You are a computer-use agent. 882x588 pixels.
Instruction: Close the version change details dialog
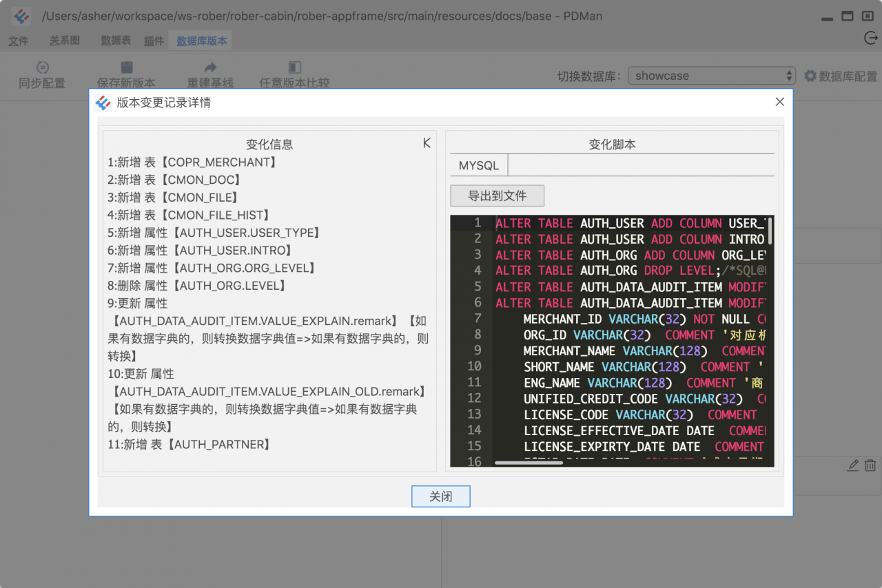point(779,102)
